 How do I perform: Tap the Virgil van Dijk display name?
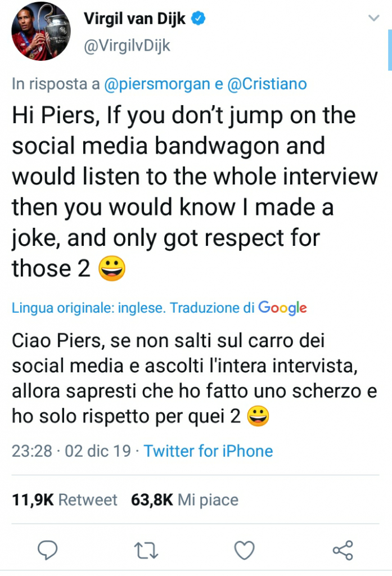click(137, 19)
